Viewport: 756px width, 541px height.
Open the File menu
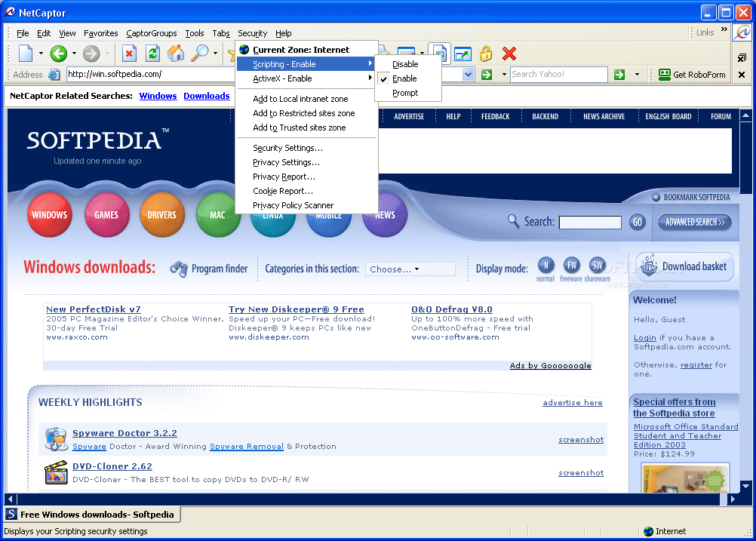(x=23, y=33)
